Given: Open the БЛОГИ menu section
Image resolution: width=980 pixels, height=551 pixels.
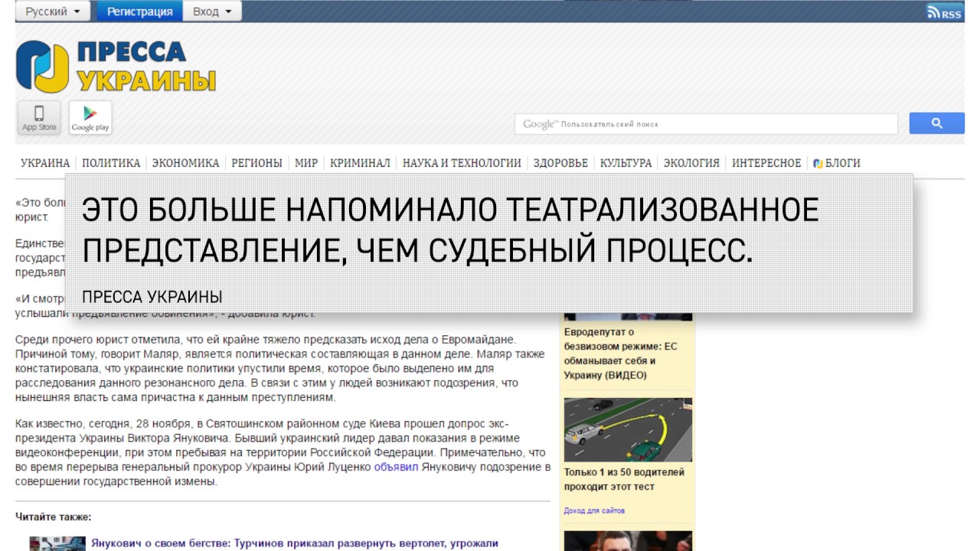Looking at the screenshot, I should coord(837,163).
